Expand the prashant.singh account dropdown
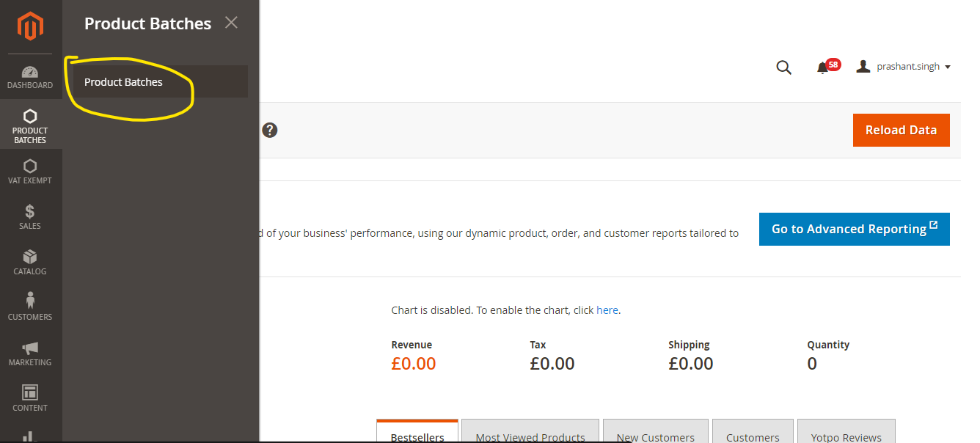 pos(904,67)
